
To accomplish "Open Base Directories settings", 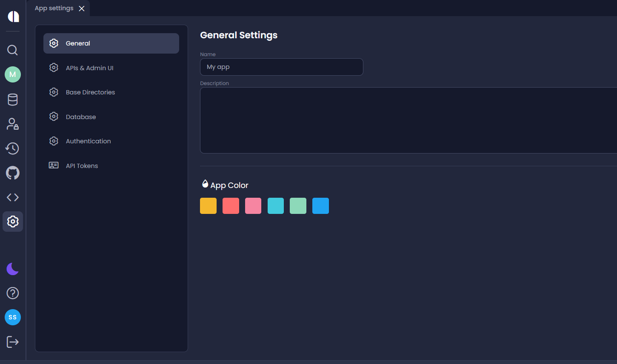I will pos(111,92).
